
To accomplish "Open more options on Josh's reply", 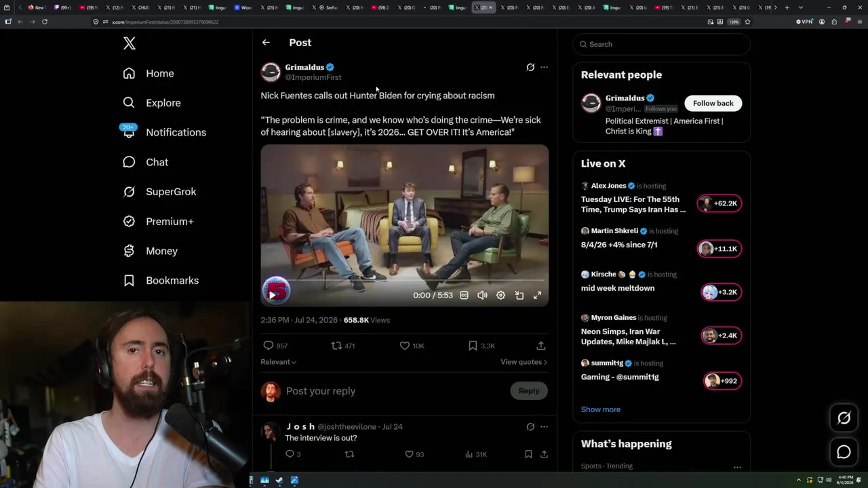I will coord(544,427).
